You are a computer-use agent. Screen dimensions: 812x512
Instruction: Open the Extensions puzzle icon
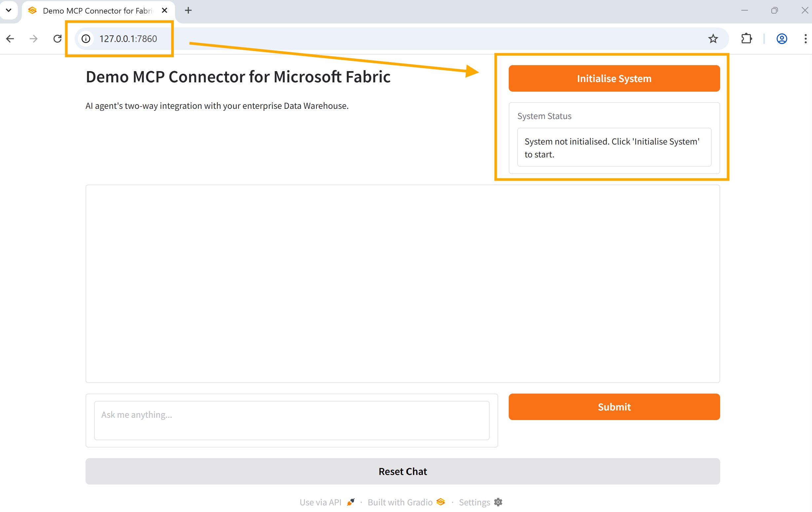746,39
